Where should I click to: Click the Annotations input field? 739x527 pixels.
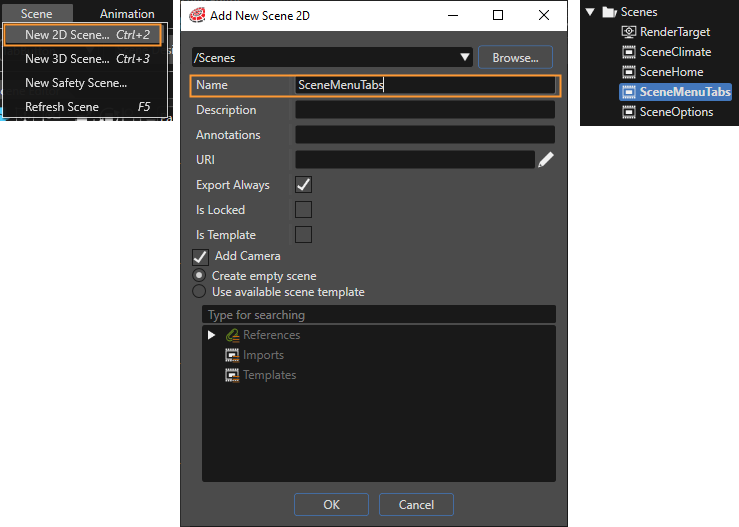click(x=425, y=135)
